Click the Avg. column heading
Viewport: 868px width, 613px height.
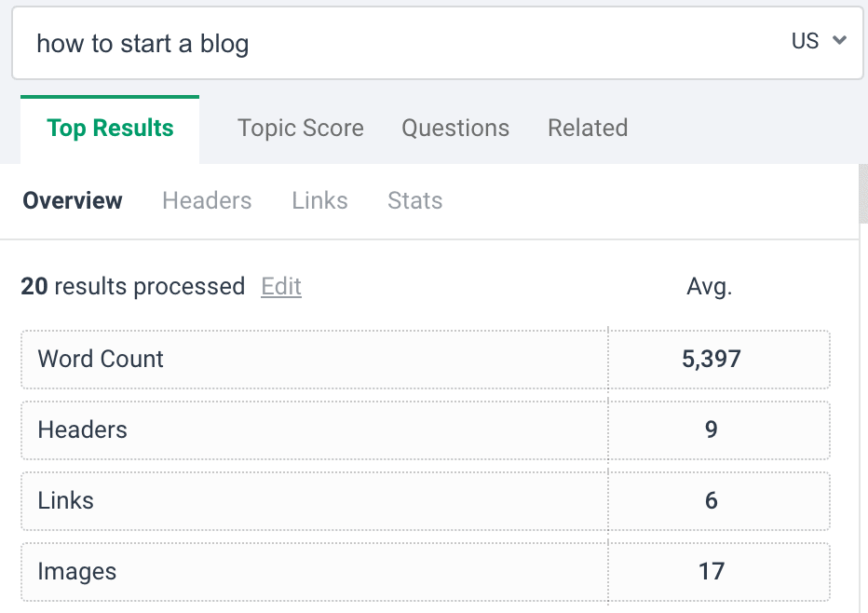point(709,287)
